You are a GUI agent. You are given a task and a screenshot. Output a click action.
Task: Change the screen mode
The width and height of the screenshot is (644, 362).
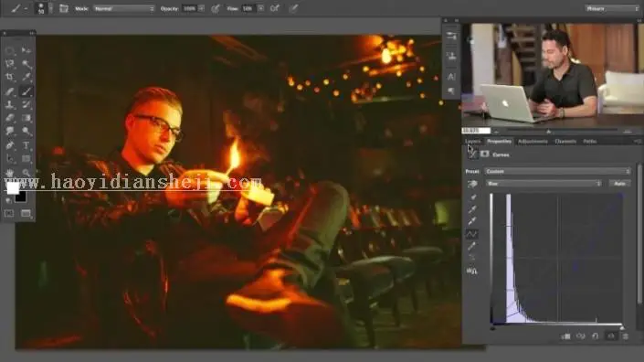click(26, 214)
